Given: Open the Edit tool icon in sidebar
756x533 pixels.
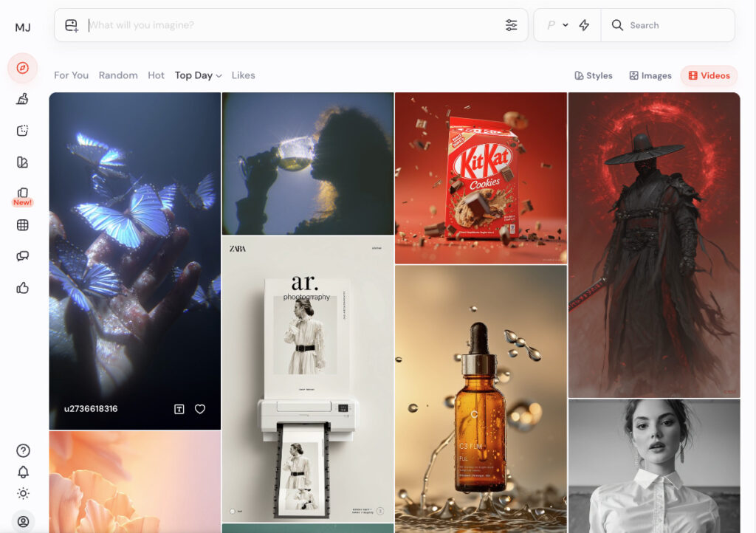Looking at the screenshot, I should [23, 130].
